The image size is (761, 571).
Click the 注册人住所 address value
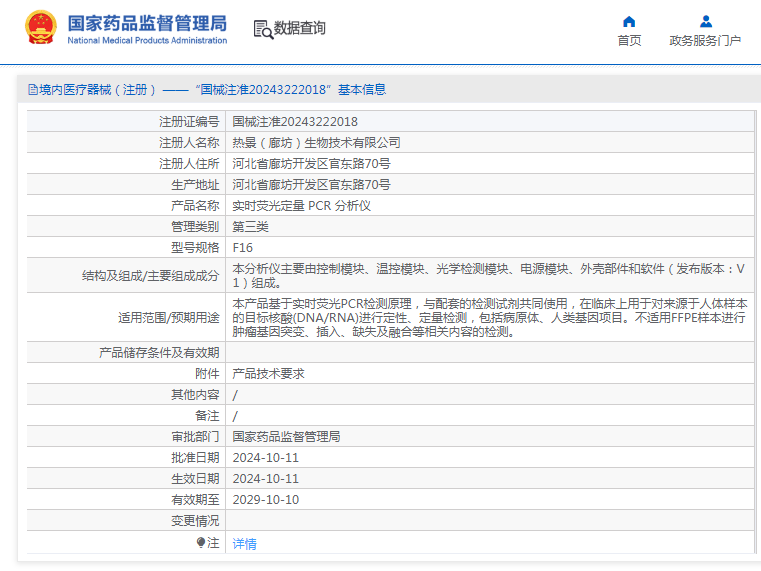click(x=312, y=163)
